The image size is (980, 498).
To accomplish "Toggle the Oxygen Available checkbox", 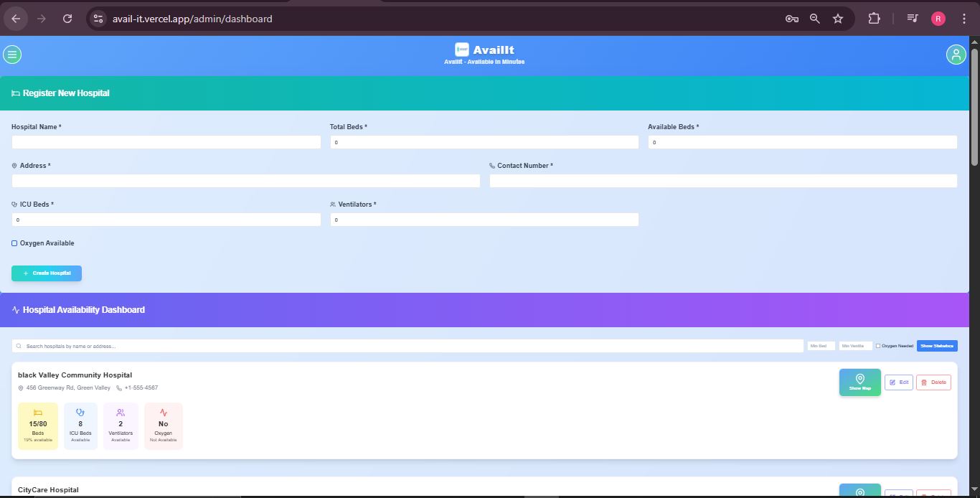I will pyautogui.click(x=14, y=243).
